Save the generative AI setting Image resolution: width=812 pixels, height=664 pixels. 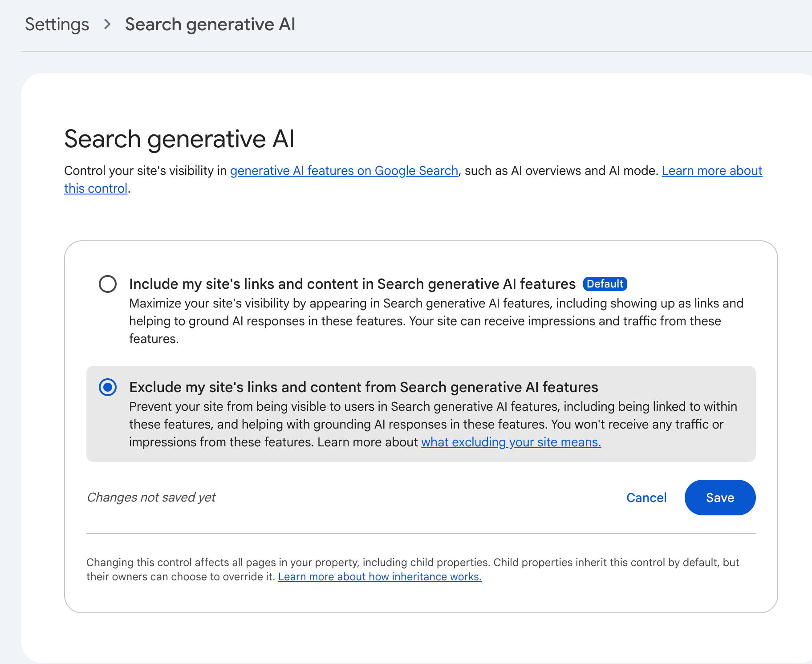point(720,498)
